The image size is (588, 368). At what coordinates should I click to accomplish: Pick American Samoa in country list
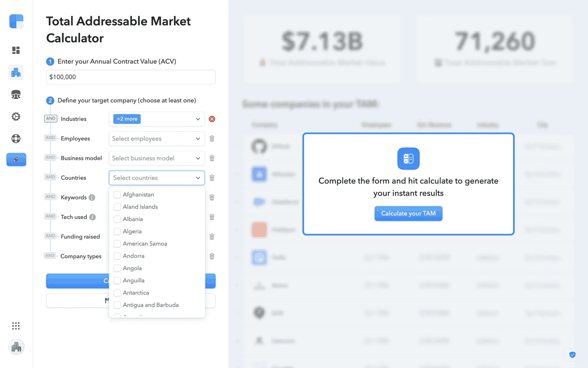(117, 243)
